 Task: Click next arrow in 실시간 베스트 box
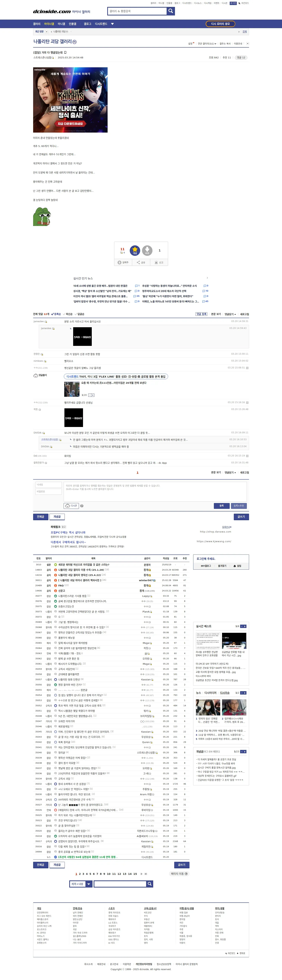point(245,626)
